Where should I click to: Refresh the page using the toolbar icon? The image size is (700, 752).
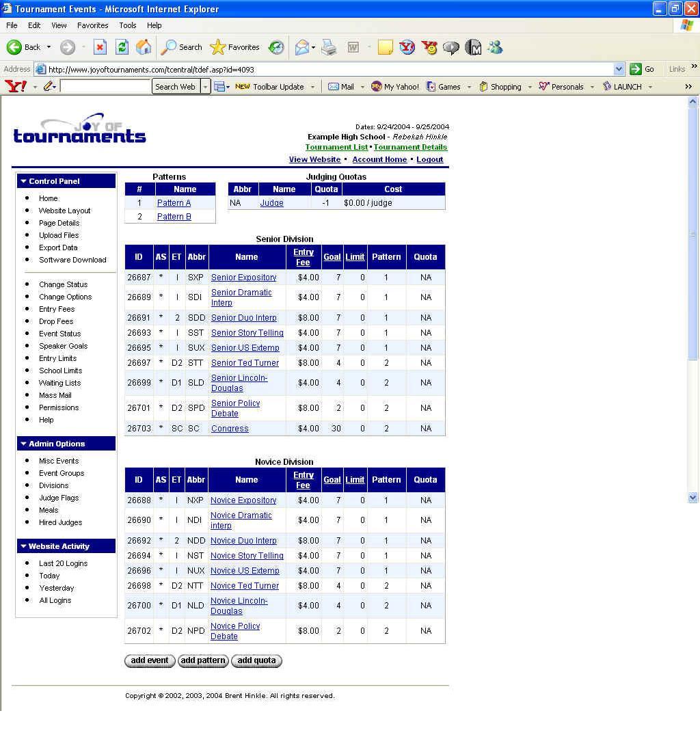pos(122,47)
